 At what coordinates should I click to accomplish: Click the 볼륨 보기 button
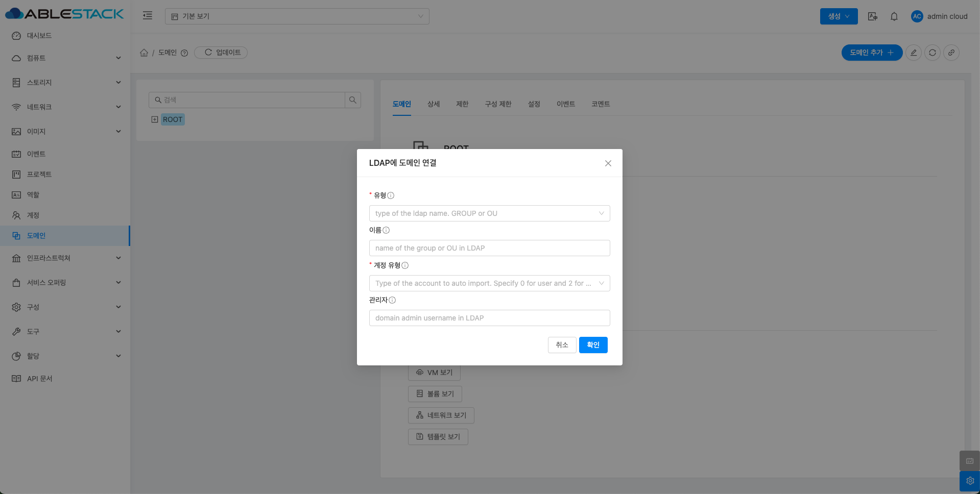[435, 394]
